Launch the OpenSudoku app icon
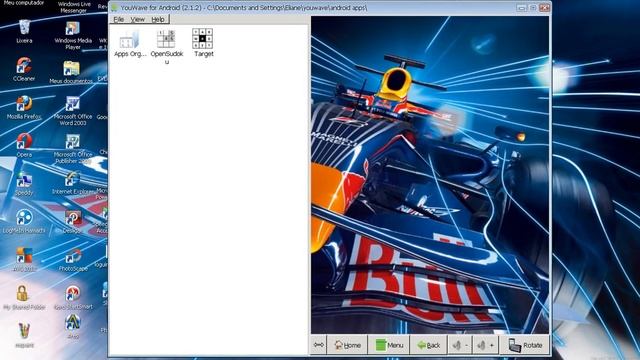 [x=167, y=46]
